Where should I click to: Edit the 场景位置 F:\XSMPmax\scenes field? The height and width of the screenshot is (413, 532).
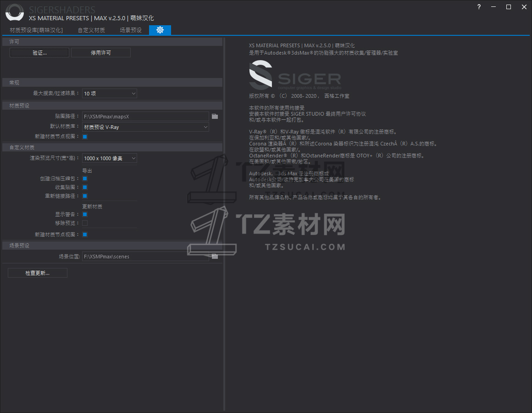coord(145,256)
